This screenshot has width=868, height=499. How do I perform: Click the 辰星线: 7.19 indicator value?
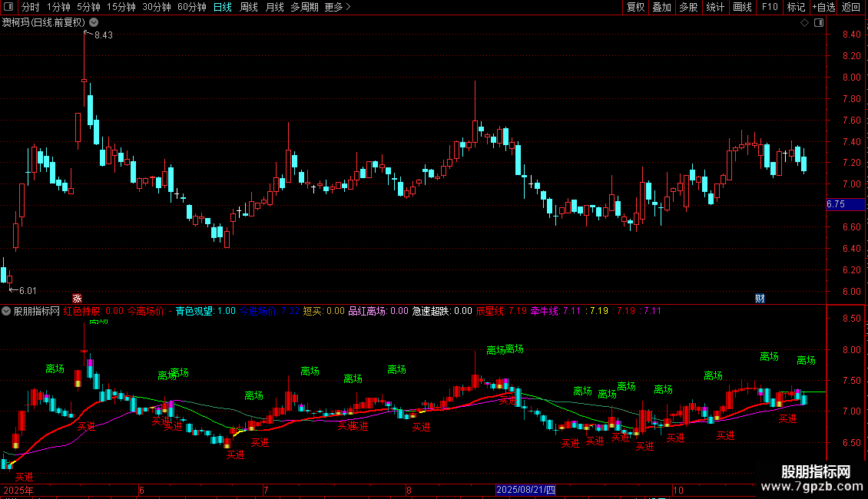tap(502, 311)
